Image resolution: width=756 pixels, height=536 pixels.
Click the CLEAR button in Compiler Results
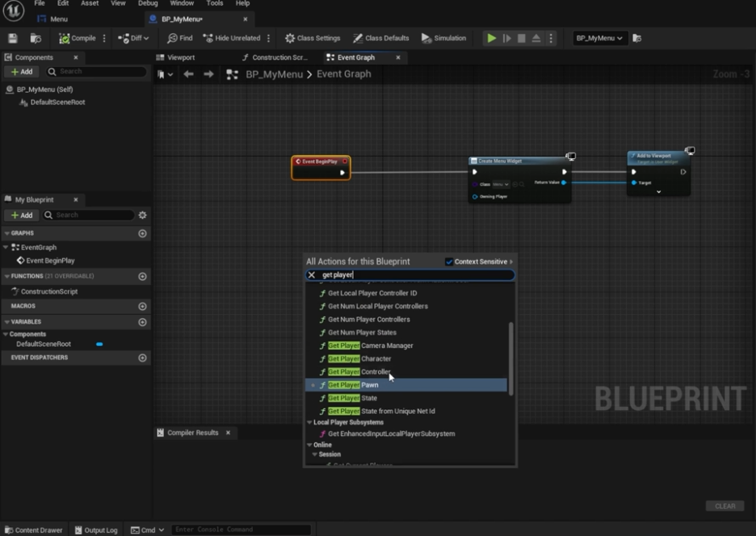[x=724, y=505]
